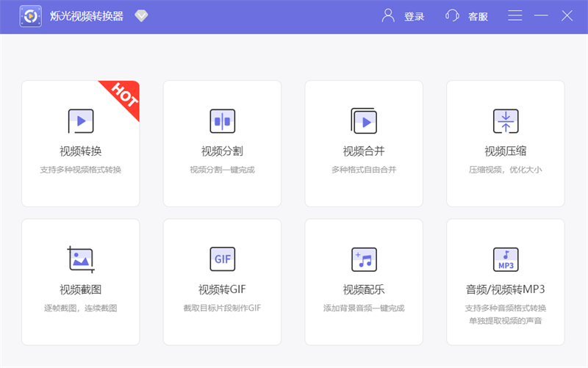Click the 烁光视频转换器 app logo
The image size is (588, 368).
pyautogui.click(x=30, y=16)
